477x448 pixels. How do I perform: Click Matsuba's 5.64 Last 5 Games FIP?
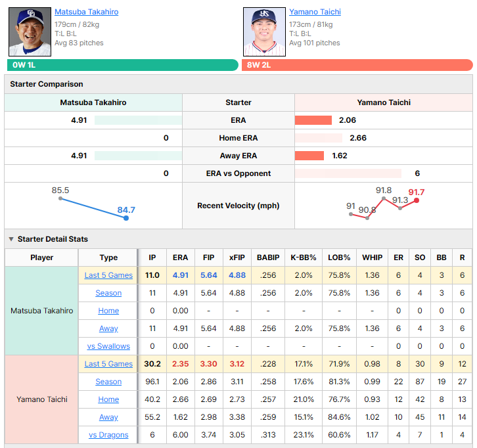click(209, 275)
